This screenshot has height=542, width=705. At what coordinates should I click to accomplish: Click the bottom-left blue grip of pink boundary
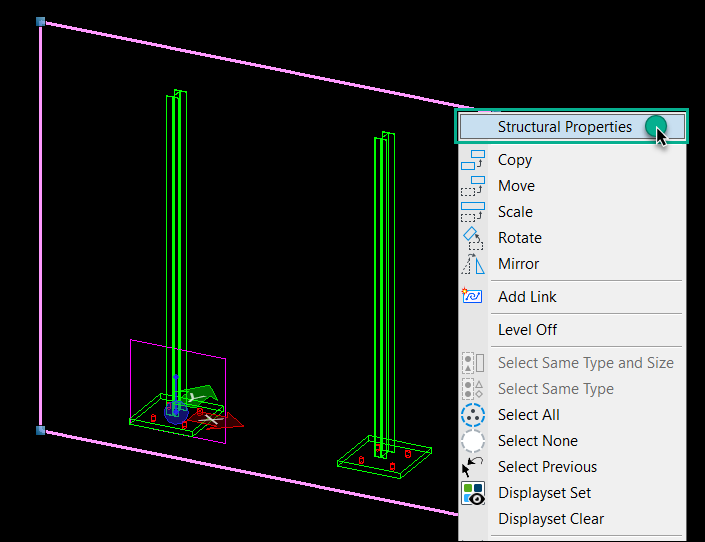[40, 430]
